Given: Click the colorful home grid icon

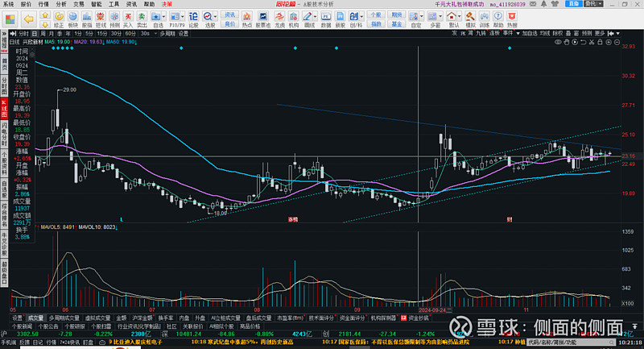Looking at the screenshot, I should 10,19.
